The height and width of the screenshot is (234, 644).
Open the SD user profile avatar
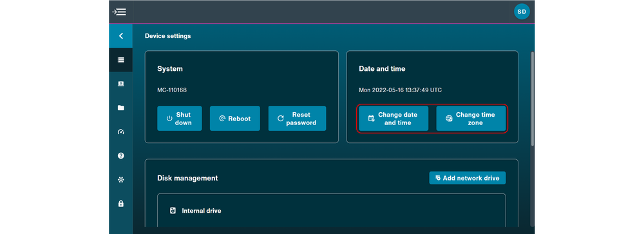click(522, 12)
